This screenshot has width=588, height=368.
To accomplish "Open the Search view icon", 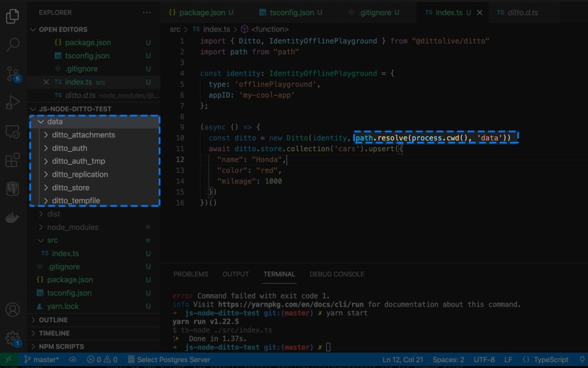I will click(x=13, y=45).
